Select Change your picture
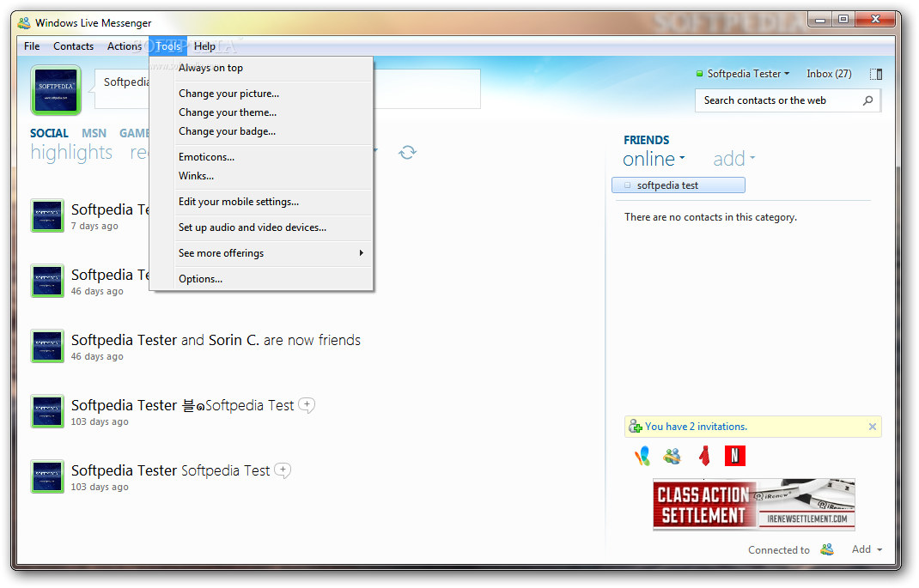 (x=261, y=94)
